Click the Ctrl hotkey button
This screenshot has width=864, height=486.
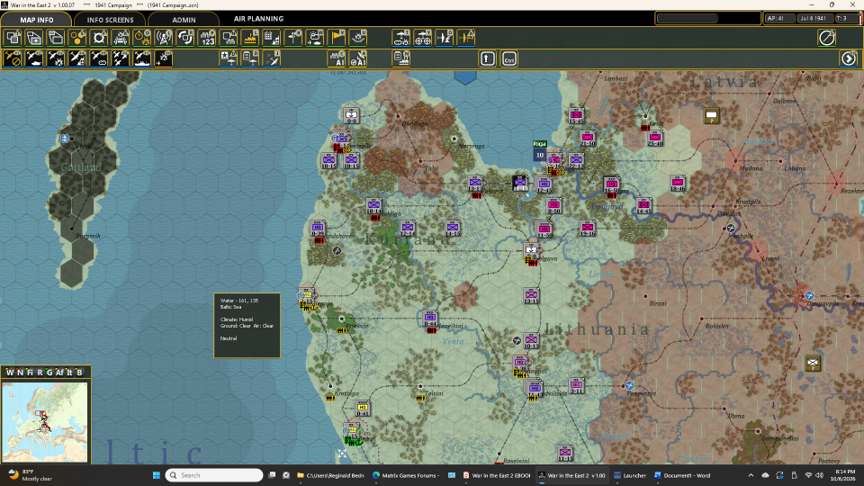pyautogui.click(x=509, y=58)
